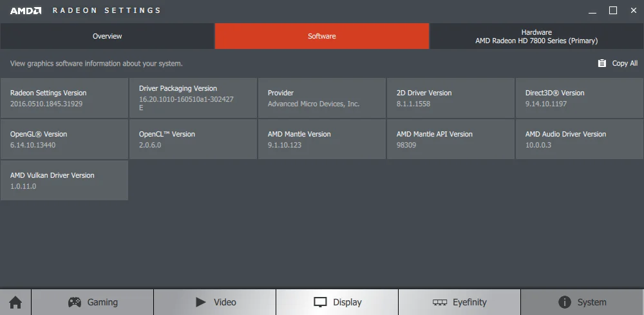
Task: Open the Hardware AMD Radeon HD 7800 tab
Action: tap(537, 36)
